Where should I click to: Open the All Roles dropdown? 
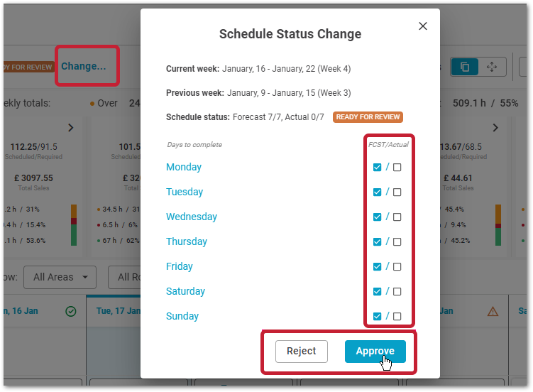pyautogui.click(x=124, y=277)
